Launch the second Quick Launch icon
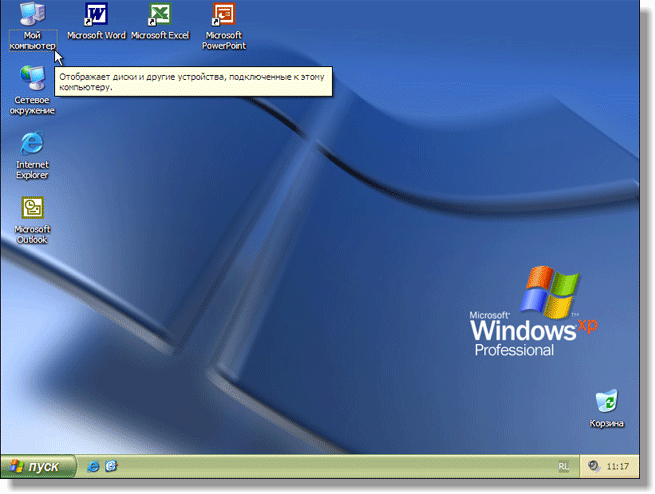Screen dimensions: 655x494 pyautogui.click(x=111, y=466)
